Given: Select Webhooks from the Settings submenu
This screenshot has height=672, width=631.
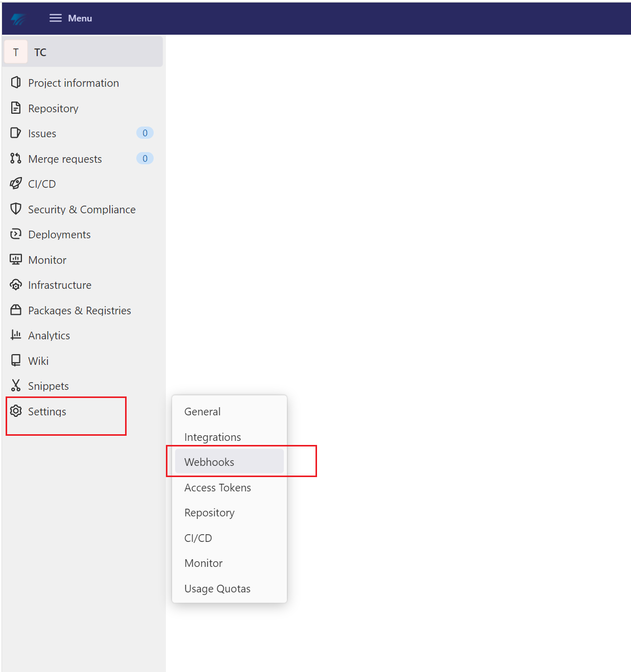Looking at the screenshot, I should pos(209,462).
